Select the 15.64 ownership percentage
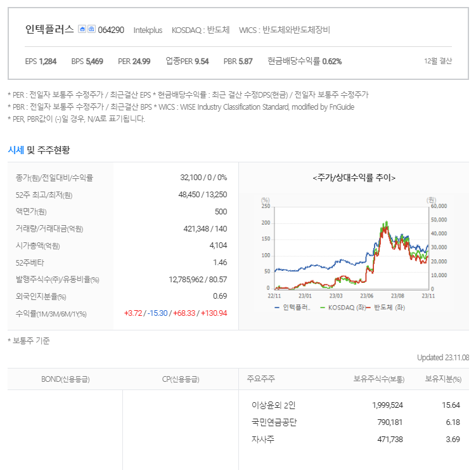The height and width of the screenshot is (470, 476). coord(451,405)
